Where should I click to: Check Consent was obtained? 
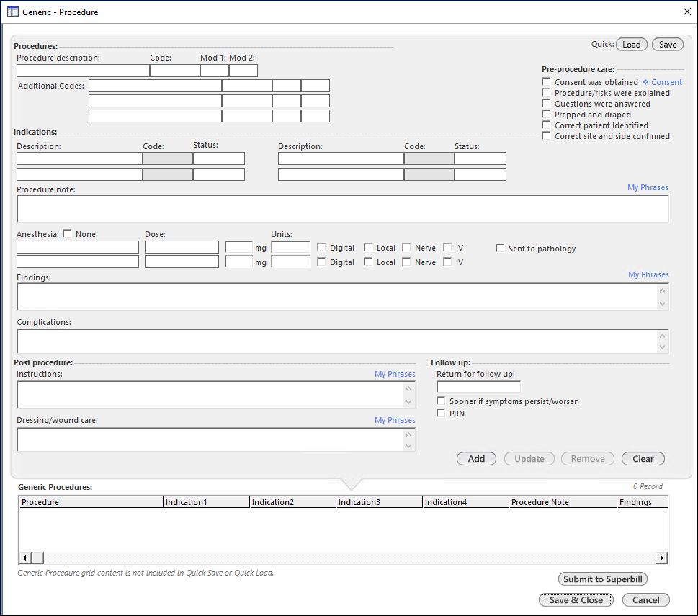pos(546,82)
